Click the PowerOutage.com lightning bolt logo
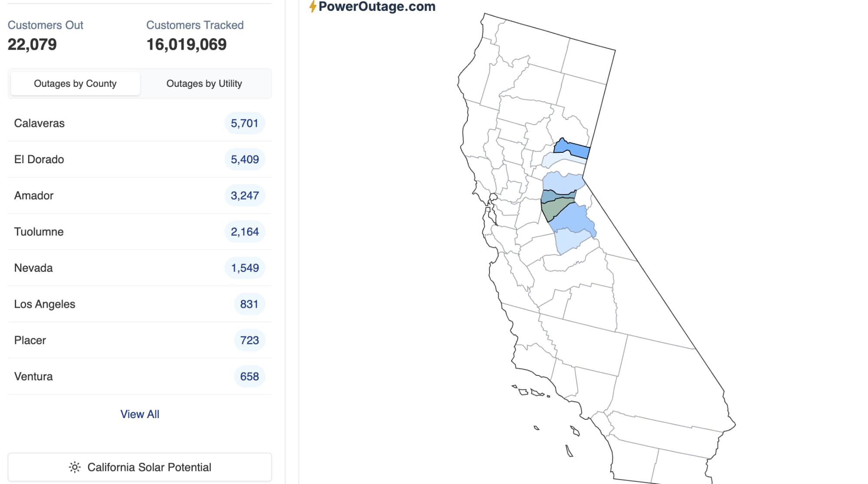868x484 pixels. coord(312,7)
